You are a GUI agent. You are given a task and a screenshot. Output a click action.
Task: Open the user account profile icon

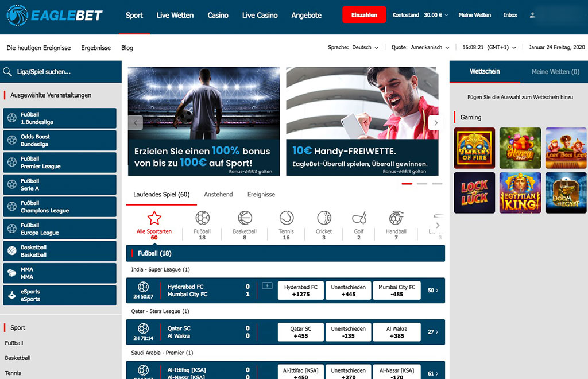532,15
